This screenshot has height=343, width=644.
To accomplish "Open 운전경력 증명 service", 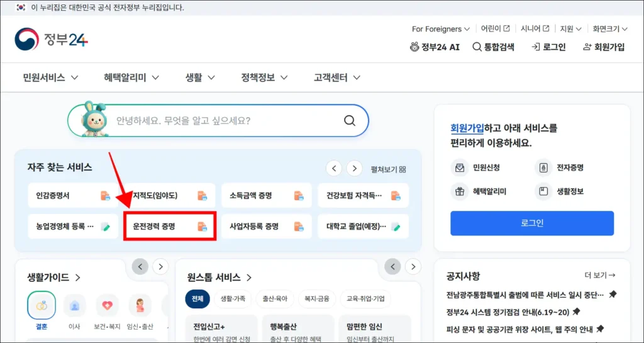I will point(170,227).
